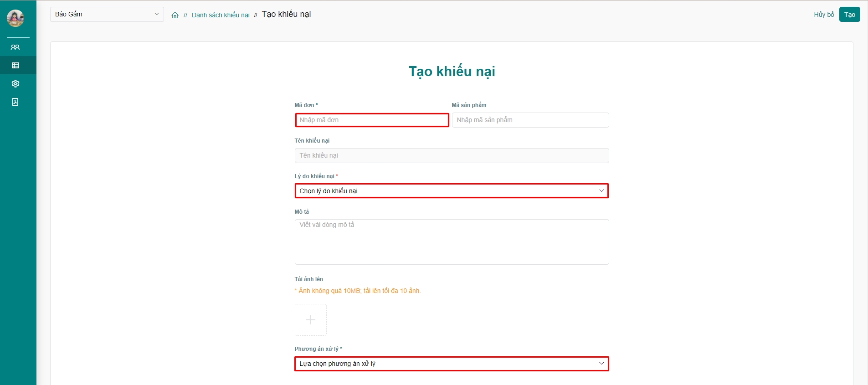Click the large 'Tạo khiếu nại' form heading
Viewport: 868px width, 385px height.
pos(452,72)
